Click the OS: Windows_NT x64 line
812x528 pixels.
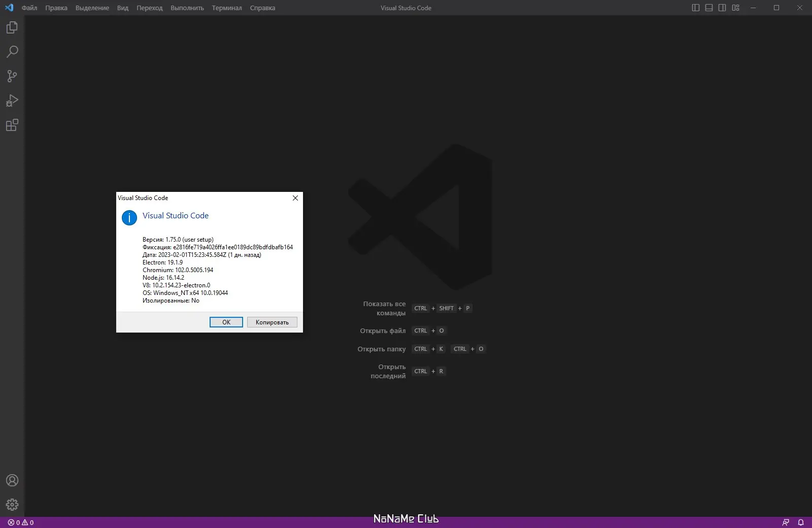[x=185, y=293]
